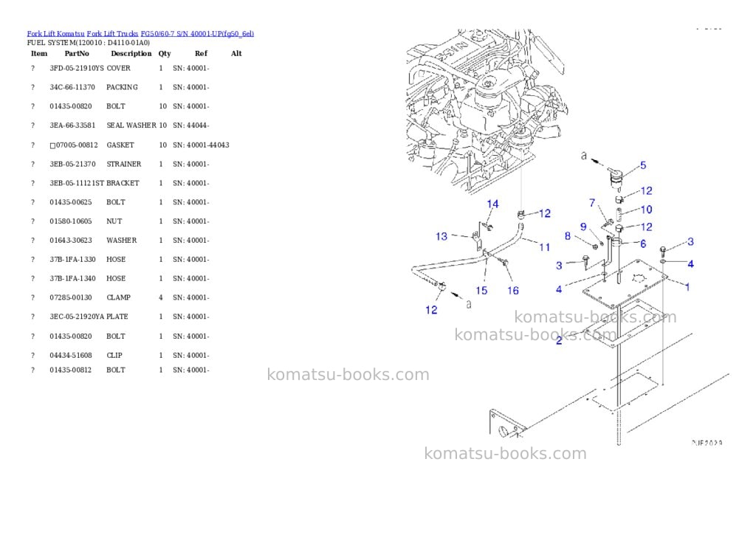Click callout number 10 in the diagram
The width and height of the screenshot is (756, 535).
coord(646,210)
